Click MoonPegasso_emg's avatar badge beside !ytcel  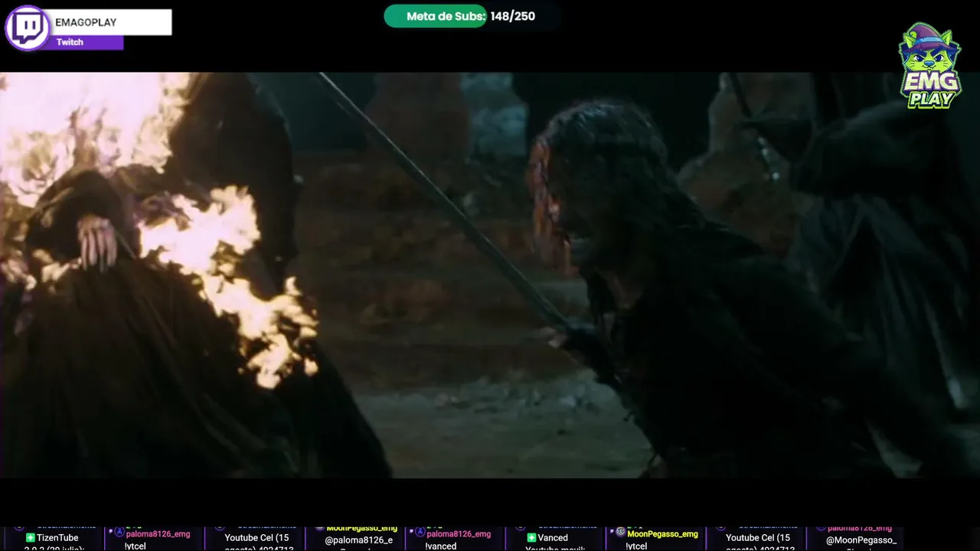[x=620, y=532]
